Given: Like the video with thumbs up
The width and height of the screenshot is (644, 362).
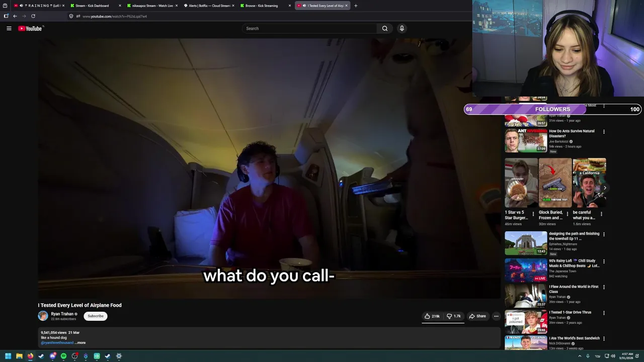Looking at the screenshot, I should tap(432, 316).
